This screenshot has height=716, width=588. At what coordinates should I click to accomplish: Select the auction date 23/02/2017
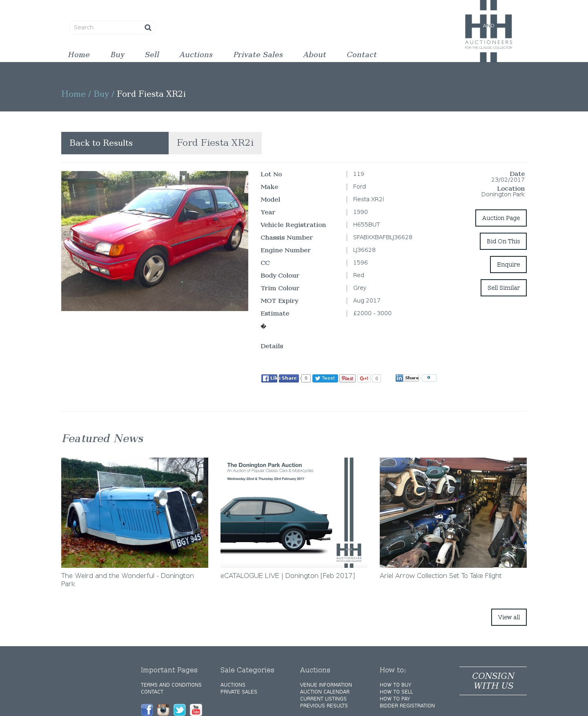[508, 180]
